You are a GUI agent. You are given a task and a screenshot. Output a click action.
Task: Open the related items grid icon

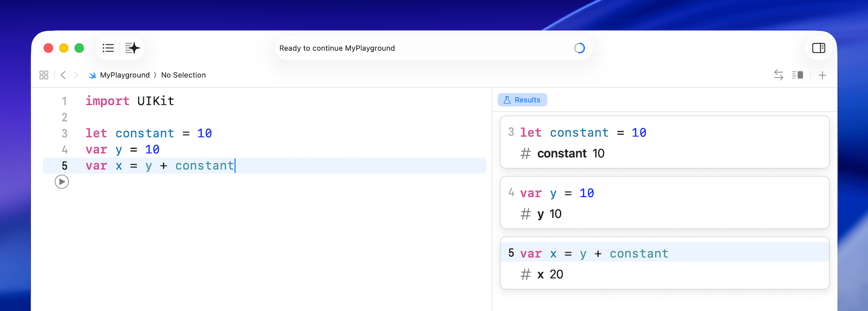(44, 75)
